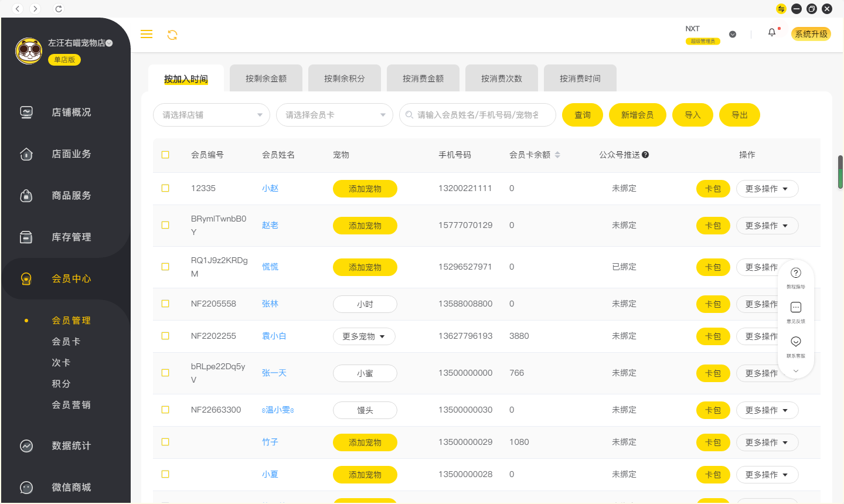Click the 导出 button

(740, 115)
